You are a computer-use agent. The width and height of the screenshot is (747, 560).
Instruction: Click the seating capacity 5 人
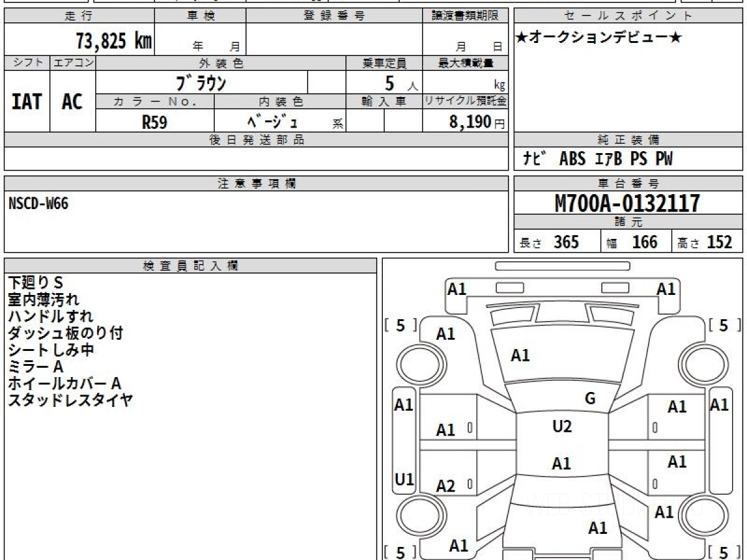pos(400,83)
